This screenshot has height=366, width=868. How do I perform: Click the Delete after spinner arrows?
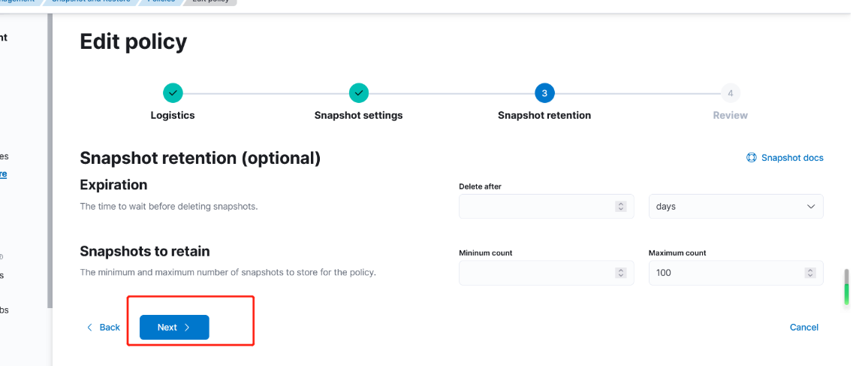(x=620, y=206)
